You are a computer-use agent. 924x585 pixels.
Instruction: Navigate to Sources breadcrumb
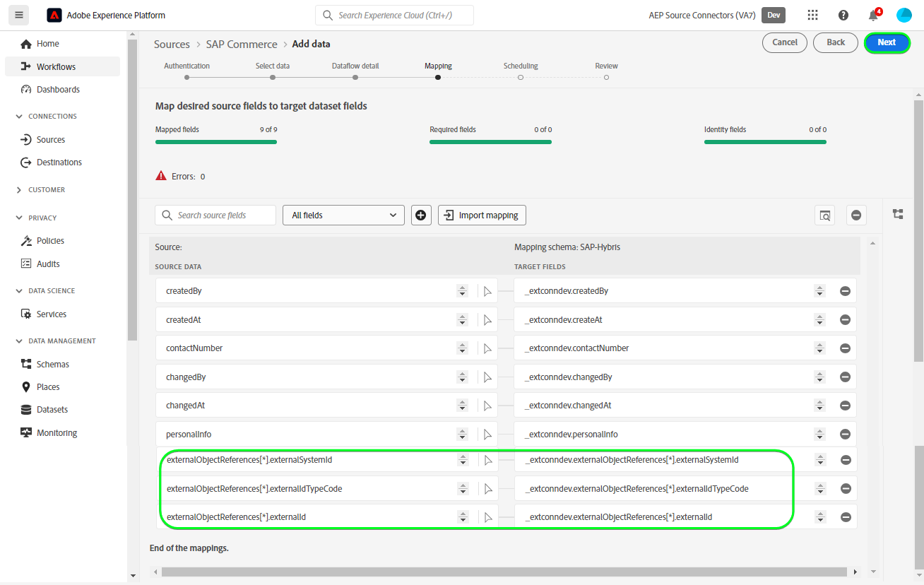tap(172, 45)
